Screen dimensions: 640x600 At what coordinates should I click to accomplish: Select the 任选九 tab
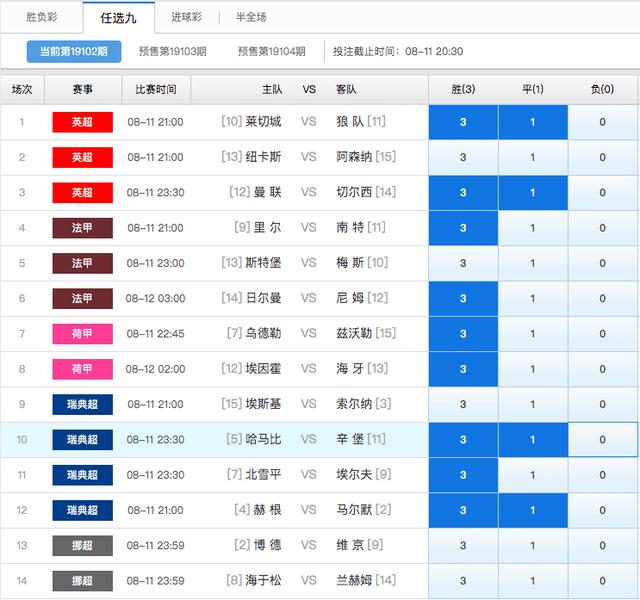[x=118, y=18]
